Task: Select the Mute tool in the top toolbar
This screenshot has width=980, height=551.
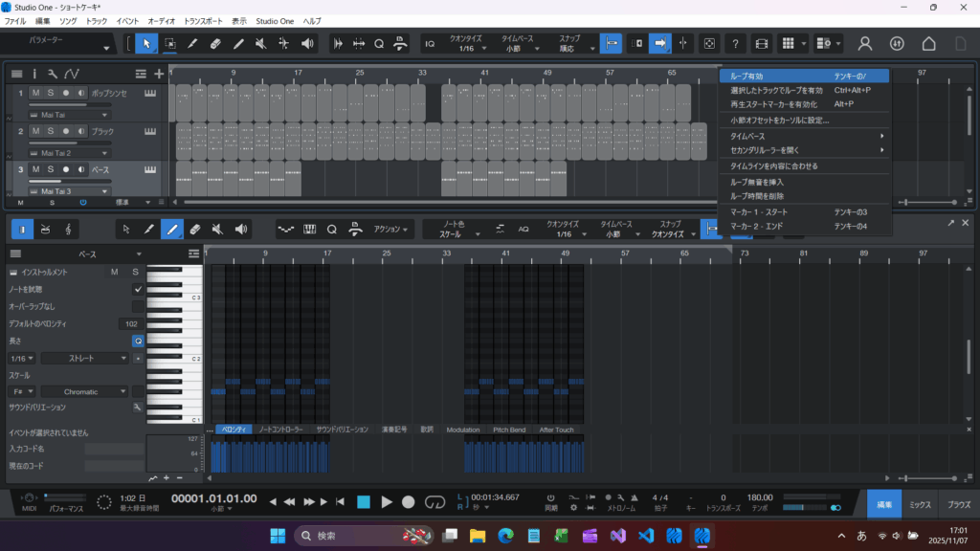Action: tap(261, 44)
